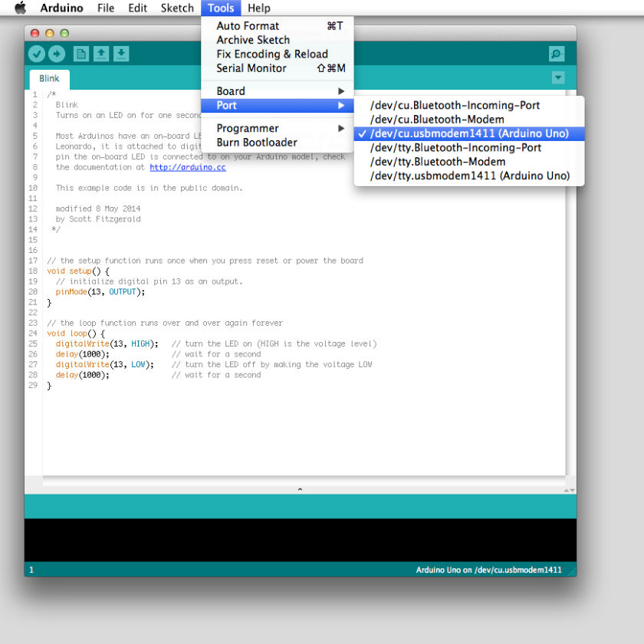This screenshot has height=644, width=644.
Task: Open Serial Monitor via magnifier icon
Action: [556, 54]
